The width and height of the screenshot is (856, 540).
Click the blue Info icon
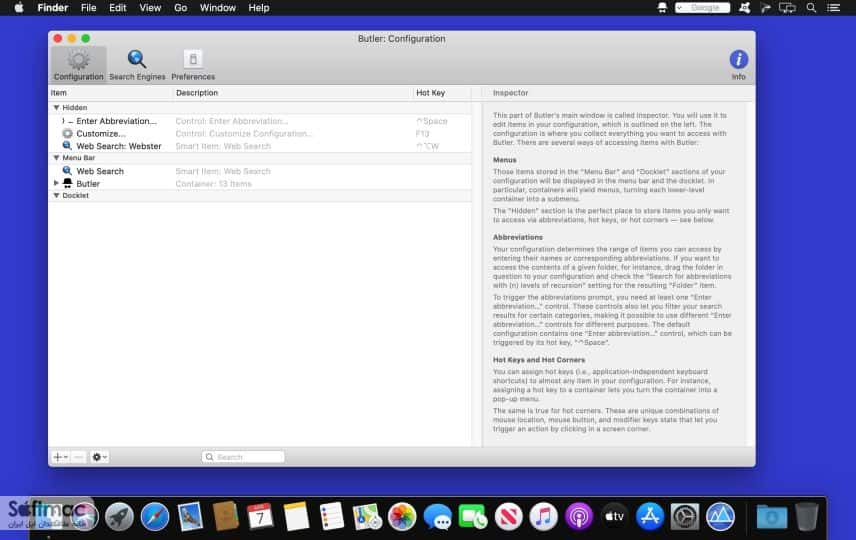point(739,59)
